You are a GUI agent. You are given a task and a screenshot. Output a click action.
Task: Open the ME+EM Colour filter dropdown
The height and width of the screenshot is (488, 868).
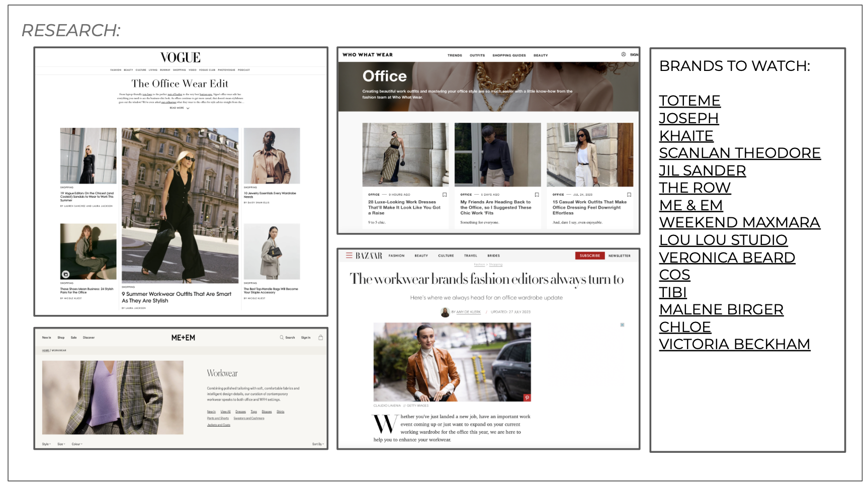point(77,444)
